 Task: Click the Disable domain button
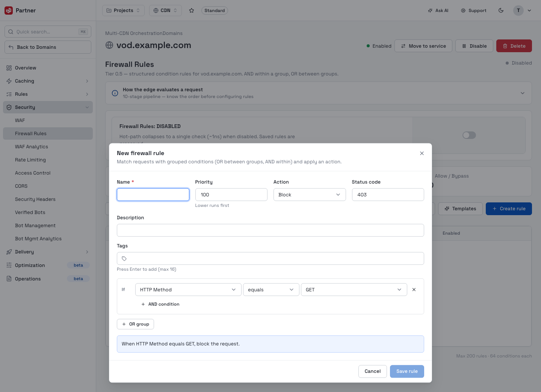(x=474, y=46)
